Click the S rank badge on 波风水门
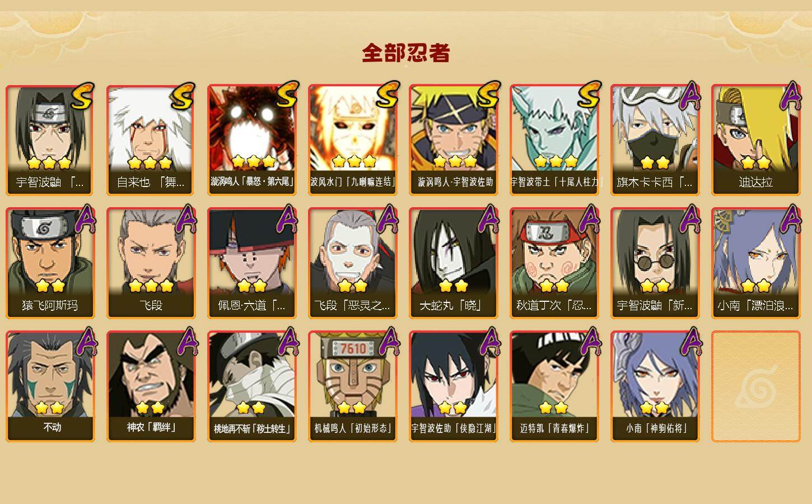 click(388, 95)
